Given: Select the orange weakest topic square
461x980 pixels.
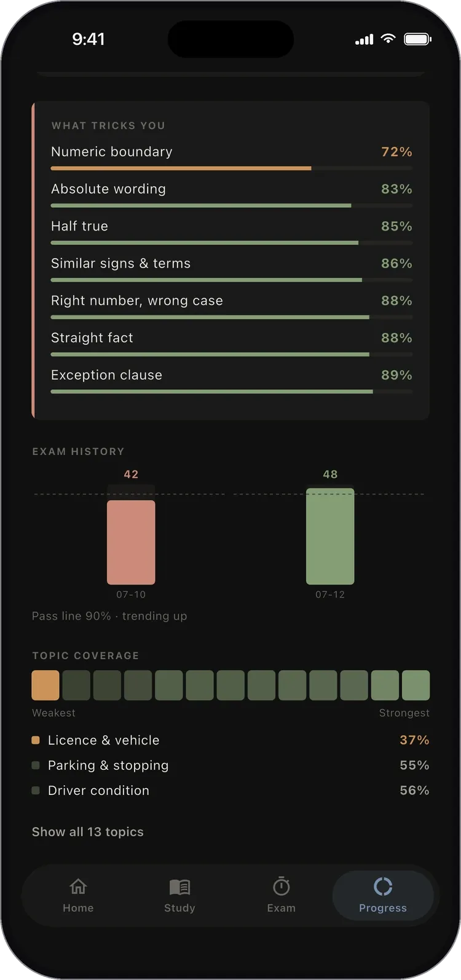Looking at the screenshot, I should pos(45,686).
